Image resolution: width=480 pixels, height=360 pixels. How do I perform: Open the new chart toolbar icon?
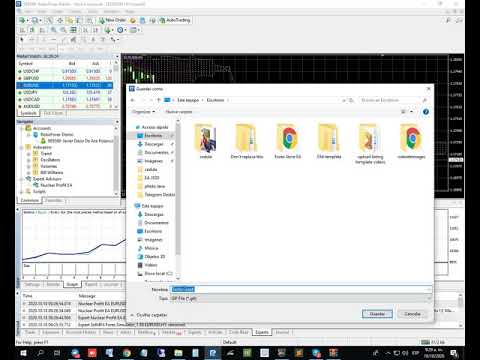23,20
